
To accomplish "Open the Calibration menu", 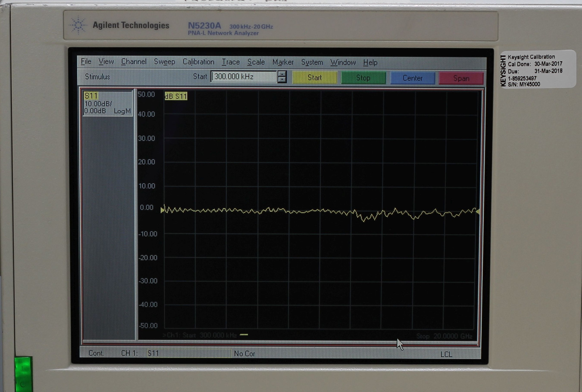I will [x=199, y=62].
